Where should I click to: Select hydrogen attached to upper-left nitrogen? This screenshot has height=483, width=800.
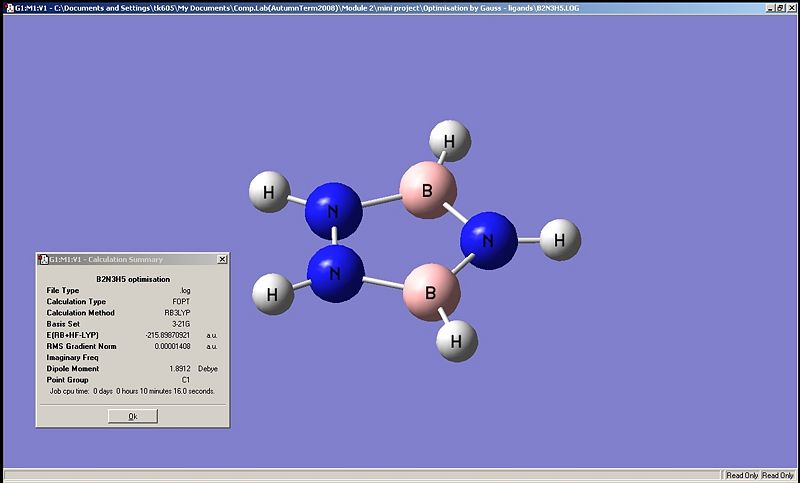(x=269, y=192)
